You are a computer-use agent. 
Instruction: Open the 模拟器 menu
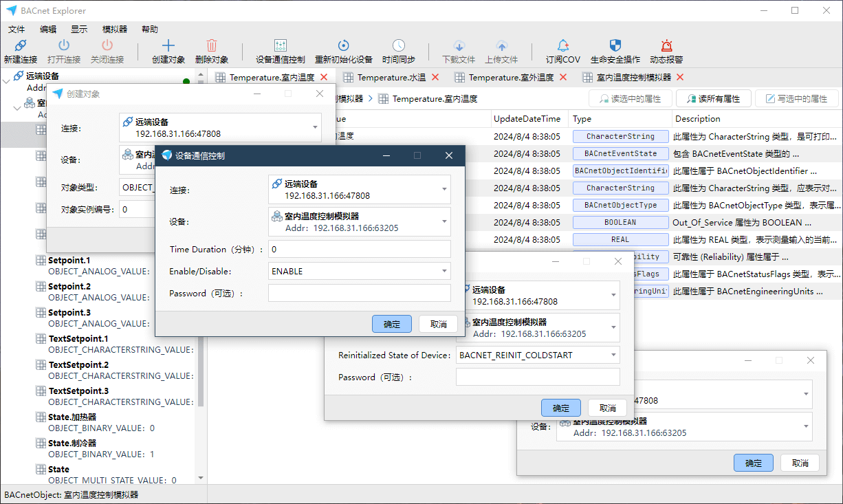115,29
